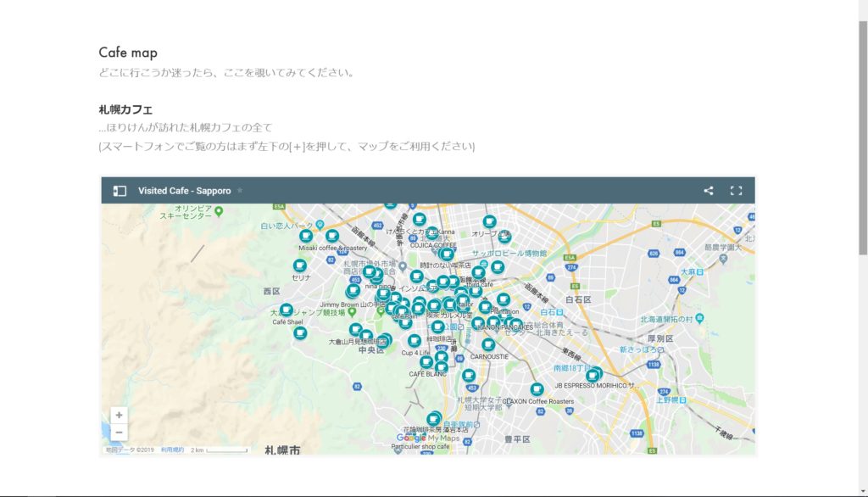The height and width of the screenshot is (497, 868).
Task: Click the Cafe map heading
Action: coord(128,53)
